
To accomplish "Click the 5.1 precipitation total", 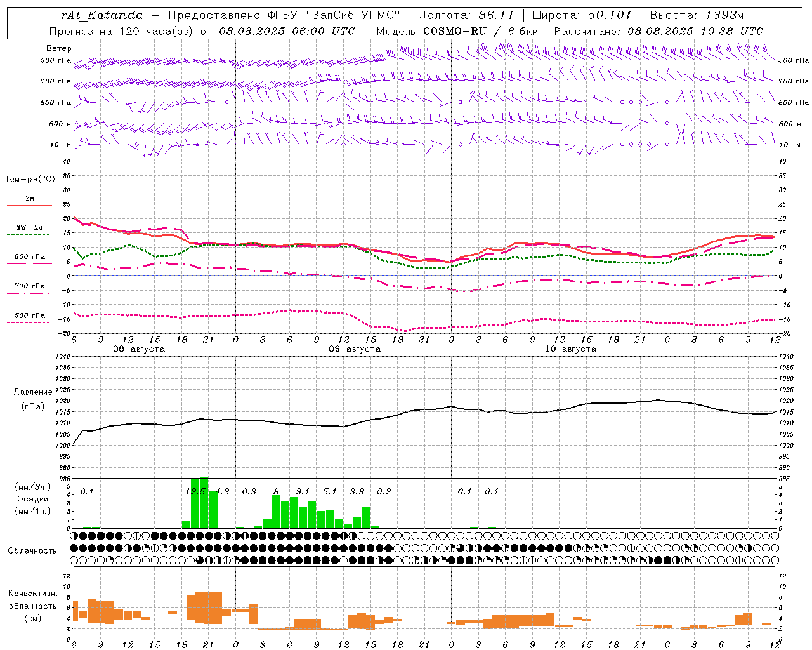I will (330, 491).
